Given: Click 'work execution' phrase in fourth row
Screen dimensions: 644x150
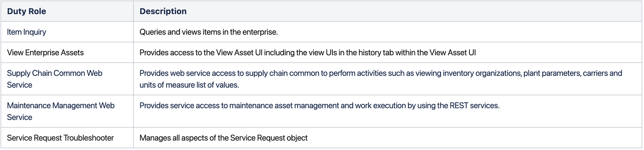Looking at the screenshot, I should coord(380,105).
